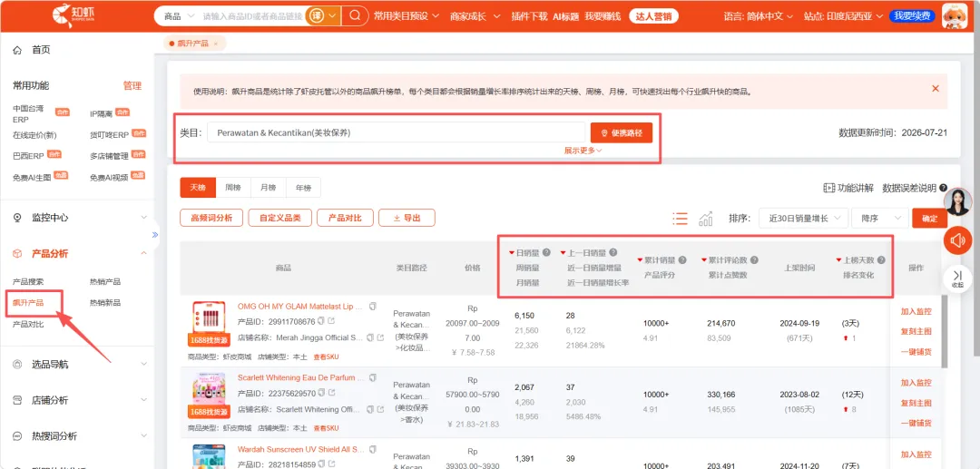This screenshot has width=980, height=469.
Task: Select the 天榜 tab
Action: tap(198, 188)
